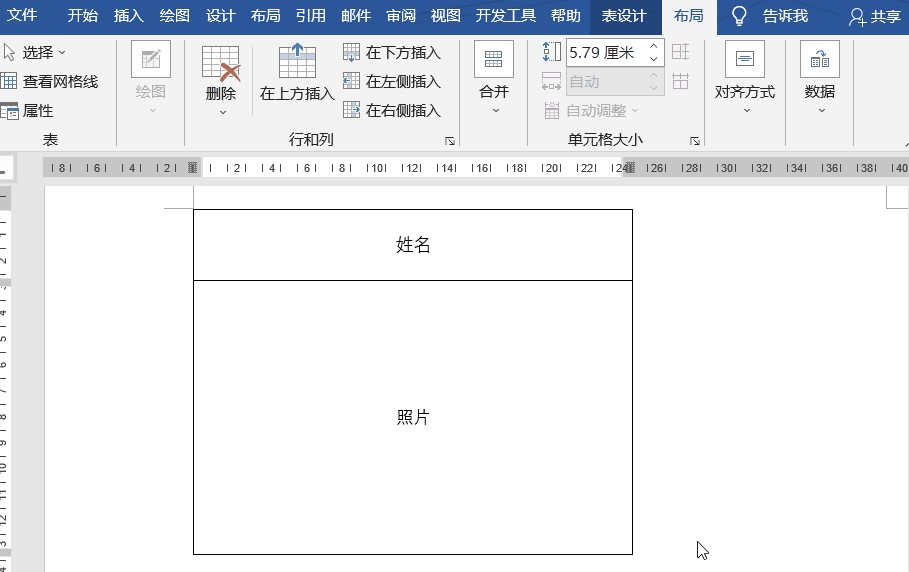This screenshot has width=909, height=572.
Task: Click the right margin marker on ruler
Action: 630,168
